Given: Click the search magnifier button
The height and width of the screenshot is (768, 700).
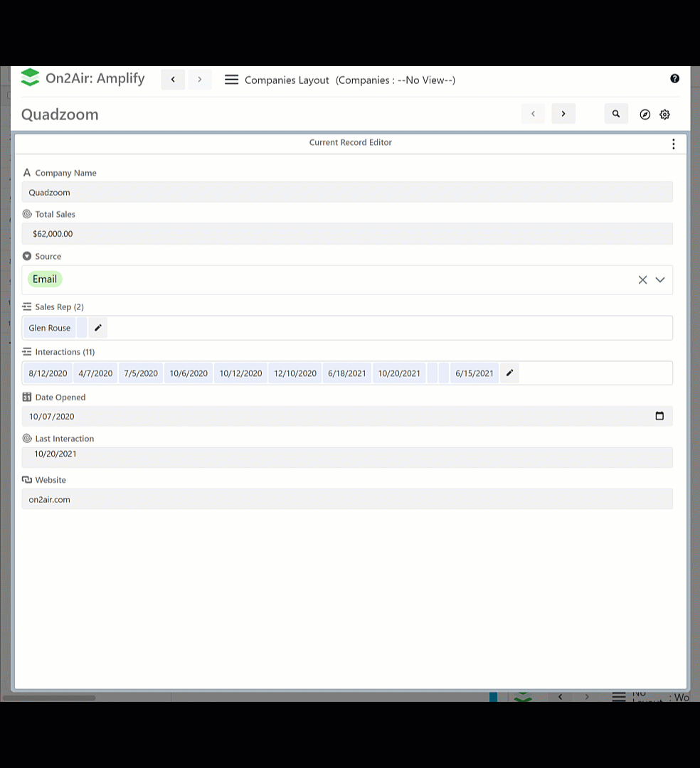Looking at the screenshot, I should coord(616,114).
